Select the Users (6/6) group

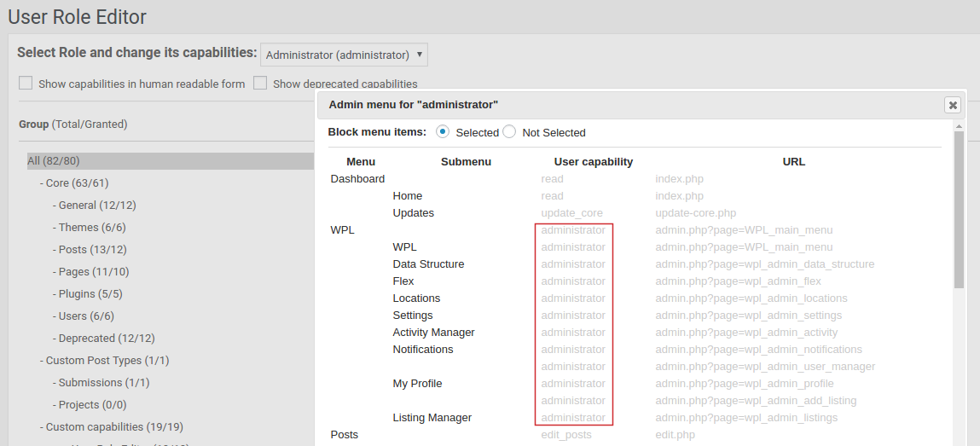[x=84, y=316]
